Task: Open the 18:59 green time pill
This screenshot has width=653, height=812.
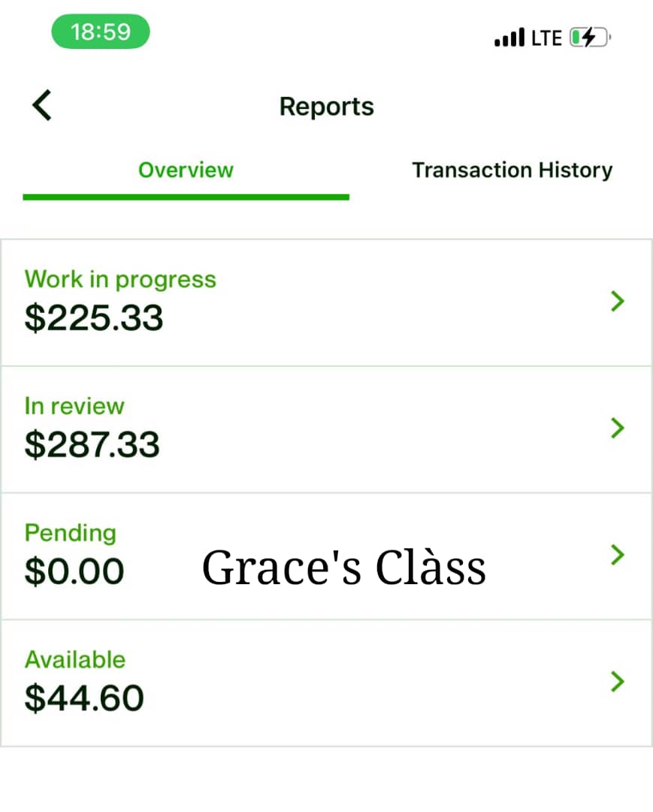Action: [101, 32]
